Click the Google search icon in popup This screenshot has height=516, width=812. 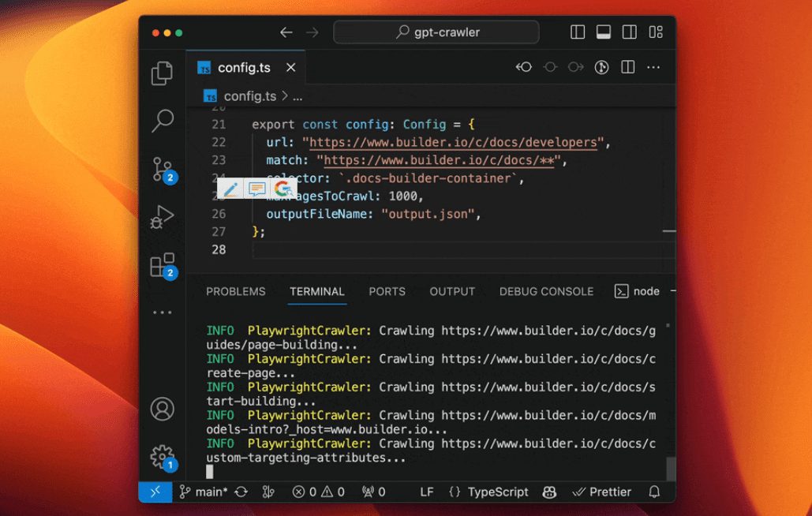tap(283, 189)
